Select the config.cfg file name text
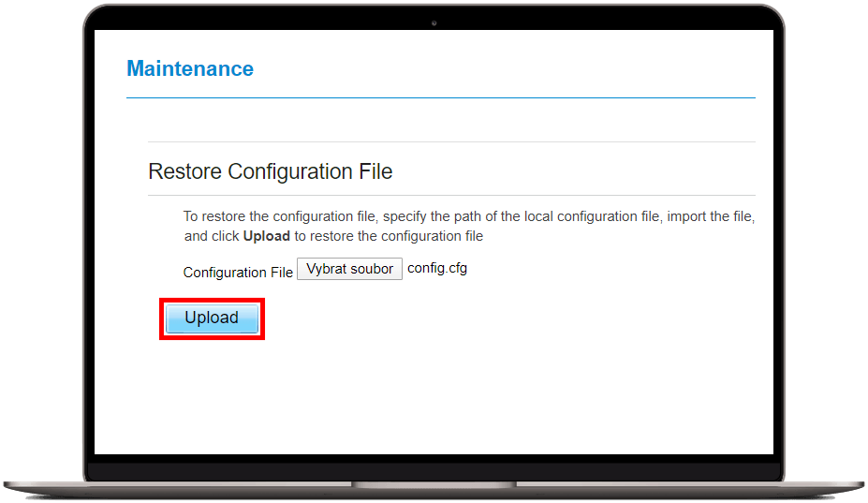 point(437,268)
